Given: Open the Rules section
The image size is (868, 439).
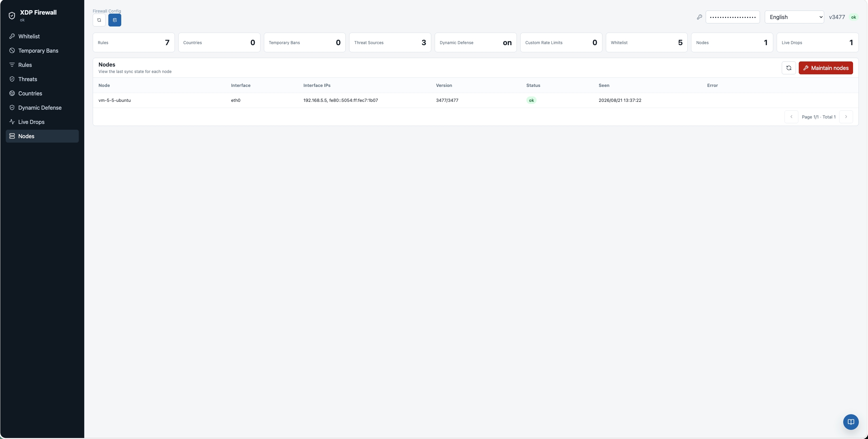Looking at the screenshot, I should (x=42, y=65).
